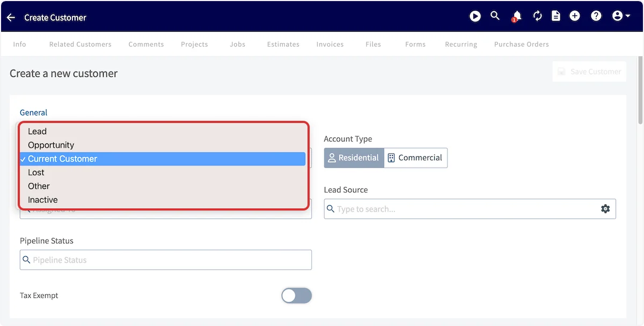This screenshot has height=326, width=644.
Task: Click the Lead Source settings gear
Action: (605, 209)
